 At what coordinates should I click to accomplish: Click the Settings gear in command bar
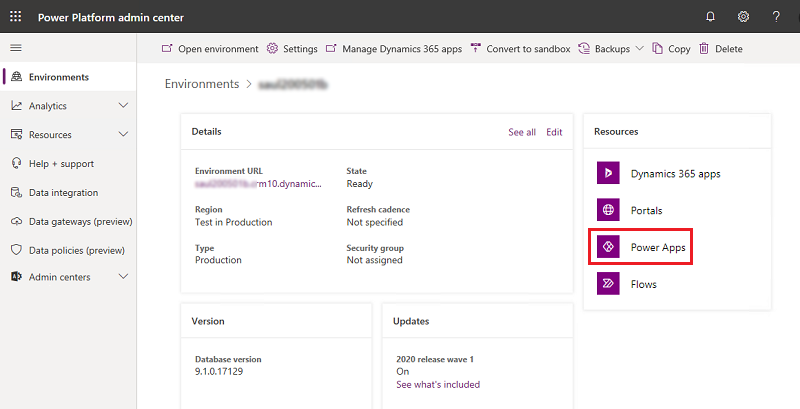click(272, 48)
